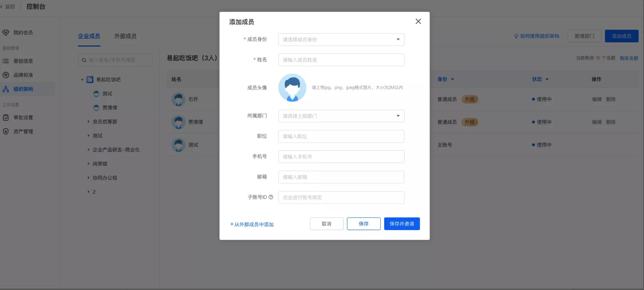This screenshot has height=290, width=644.
Task: Click the 子账号ID binding field
Action: pos(341,197)
